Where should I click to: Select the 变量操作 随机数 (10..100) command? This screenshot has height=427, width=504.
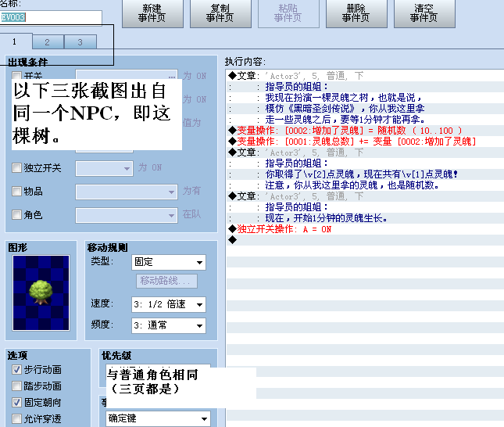pos(365,131)
